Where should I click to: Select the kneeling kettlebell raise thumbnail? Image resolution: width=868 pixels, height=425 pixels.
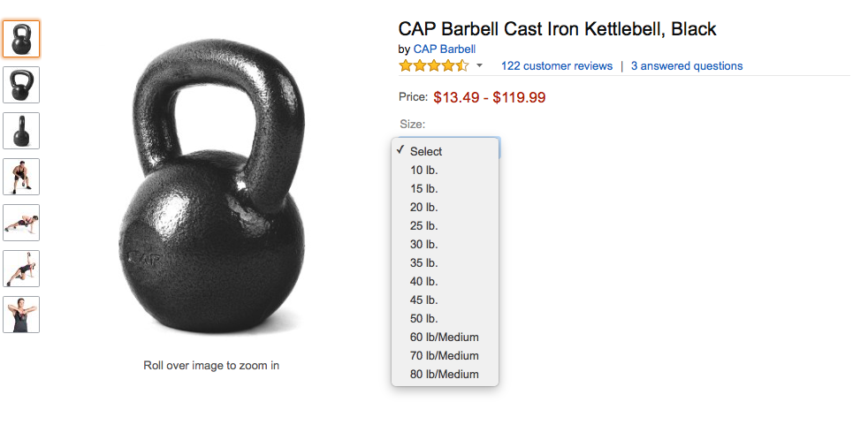click(x=21, y=269)
